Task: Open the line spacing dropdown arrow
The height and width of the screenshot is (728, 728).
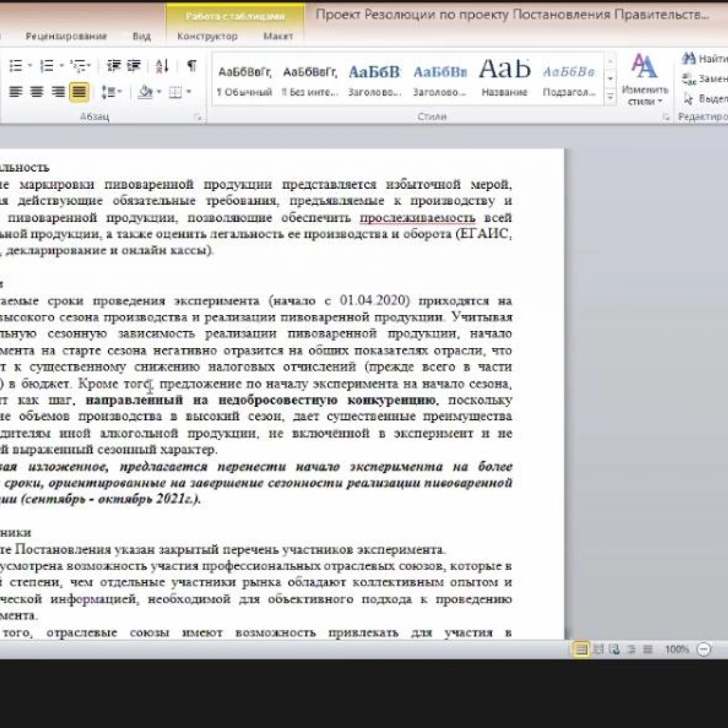Action: coord(119,92)
